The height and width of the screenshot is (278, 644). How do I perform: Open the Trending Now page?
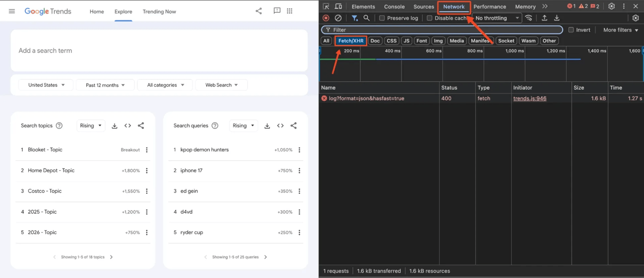pos(159,12)
